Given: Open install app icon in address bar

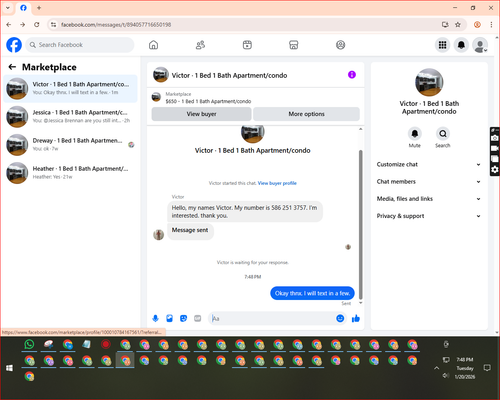Looking at the screenshot, I should (445, 25).
